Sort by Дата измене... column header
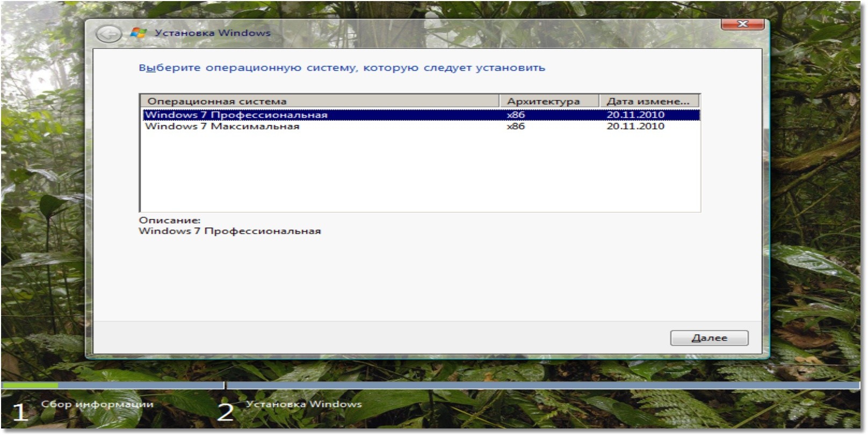This screenshot has width=868, height=436. click(x=649, y=101)
